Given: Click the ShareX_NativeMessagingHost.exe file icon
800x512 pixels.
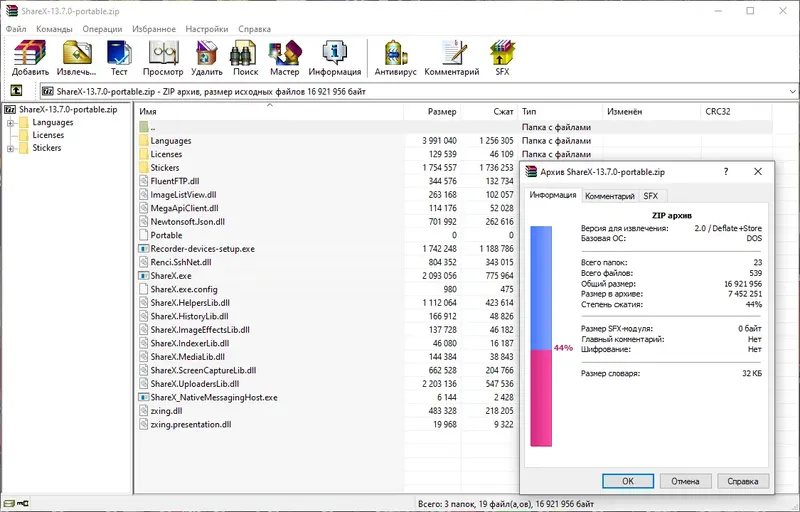Looking at the screenshot, I should coord(143,397).
